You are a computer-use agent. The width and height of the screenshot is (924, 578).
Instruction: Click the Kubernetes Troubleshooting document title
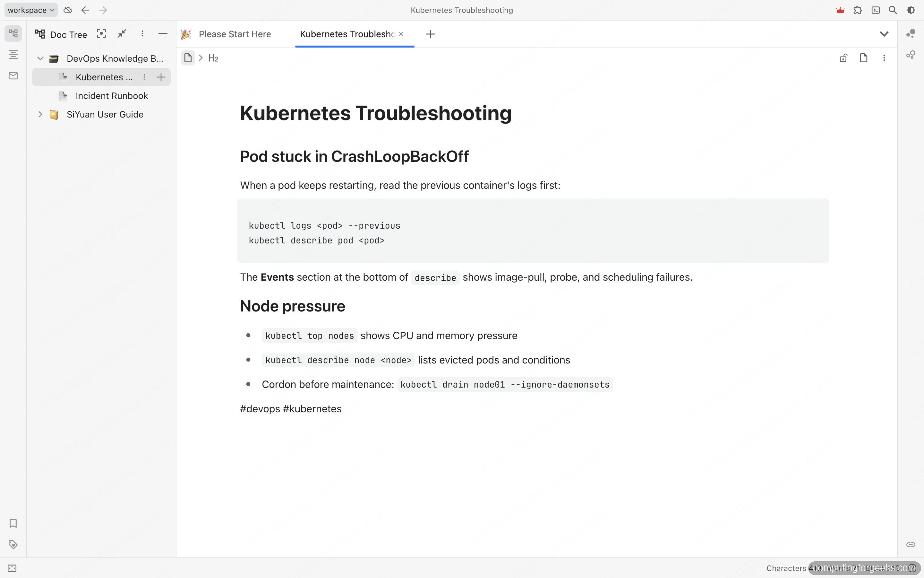click(376, 113)
